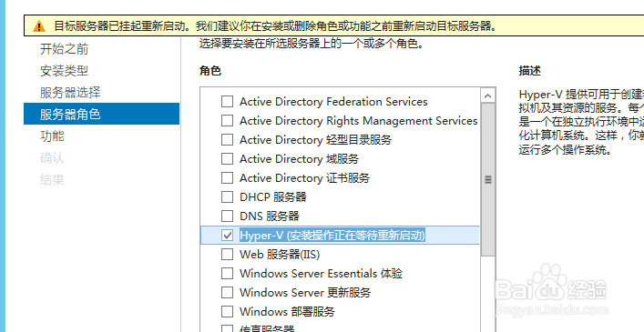This screenshot has width=644, height=332.
Task: Tick the Active Directory 域服务 checkbox
Action: point(227,158)
